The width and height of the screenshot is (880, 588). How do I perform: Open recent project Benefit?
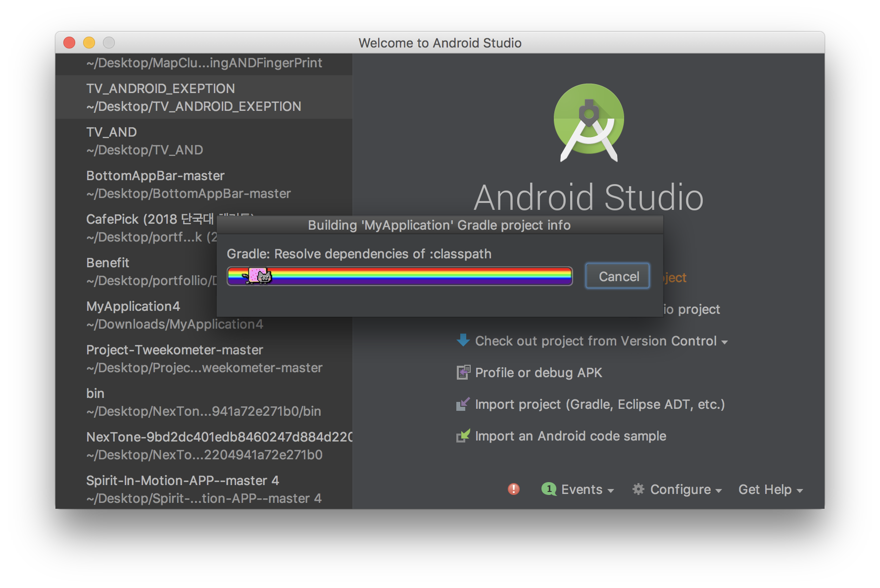136,271
